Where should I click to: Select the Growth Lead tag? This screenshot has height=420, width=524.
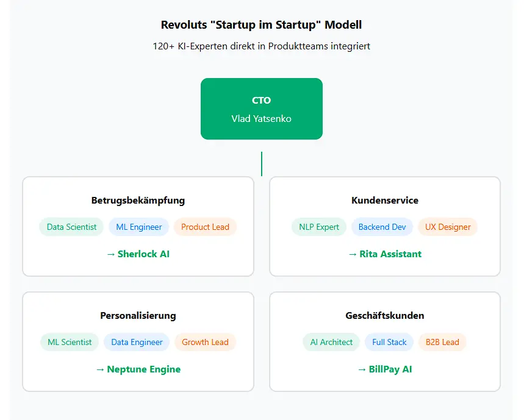pyautogui.click(x=205, y=342)
